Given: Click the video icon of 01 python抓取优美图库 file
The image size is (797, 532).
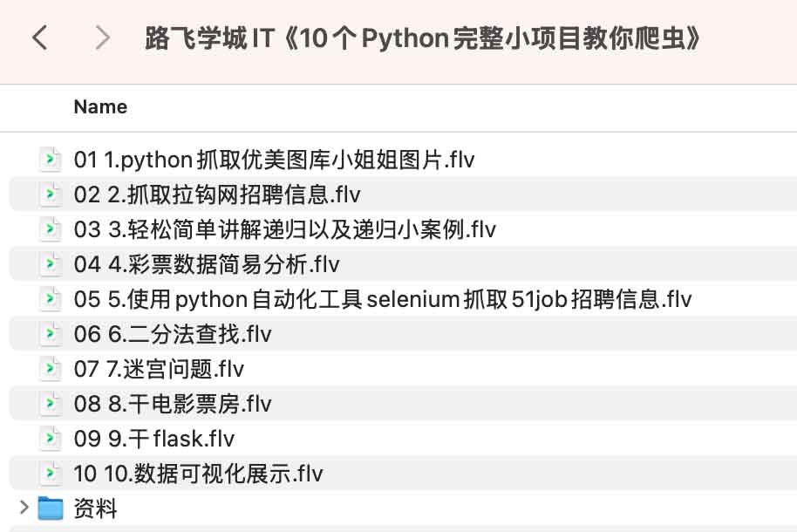Looking at the screenshot, I should point(51,160).
